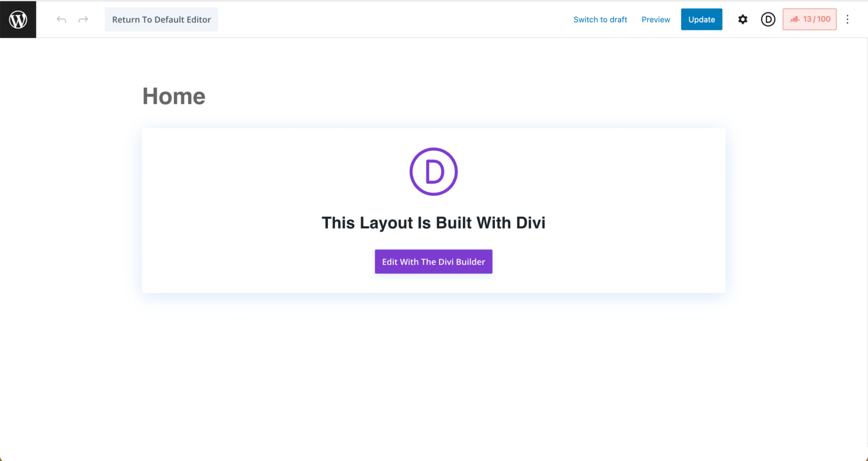
Task: Open the page with Switch to draft
Action: point(600,19)
